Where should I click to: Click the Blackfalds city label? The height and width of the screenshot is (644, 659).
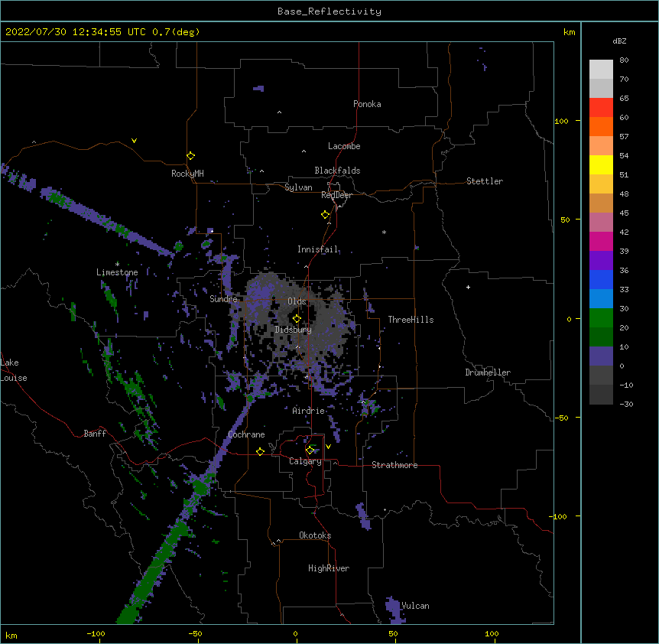coord(337,171)
